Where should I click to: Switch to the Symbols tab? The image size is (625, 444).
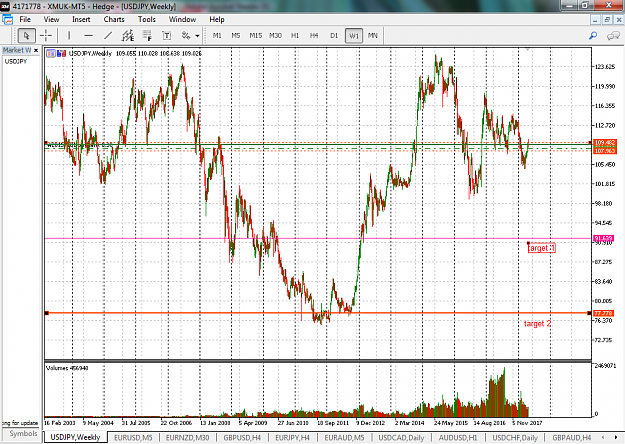tap(24, 433)
